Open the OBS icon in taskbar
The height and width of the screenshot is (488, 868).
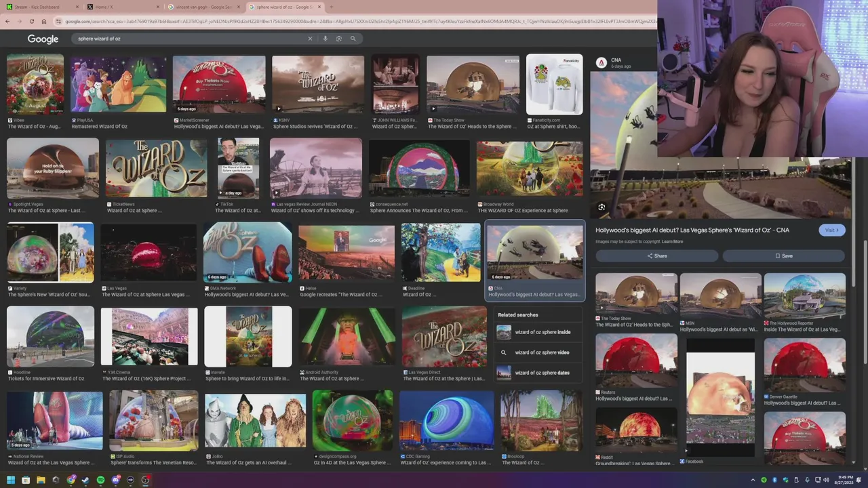(x=145, y=480)
